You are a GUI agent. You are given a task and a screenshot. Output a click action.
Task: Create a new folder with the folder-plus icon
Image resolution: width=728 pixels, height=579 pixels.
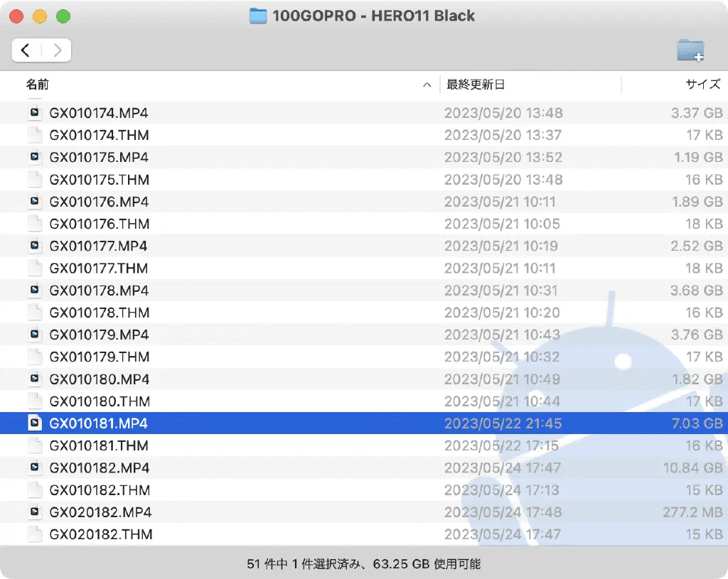[690, 50]
